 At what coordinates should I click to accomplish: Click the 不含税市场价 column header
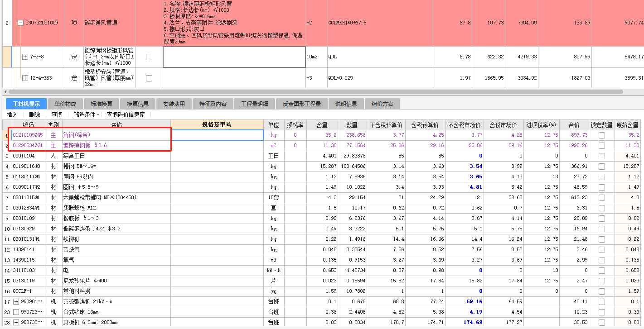tap(464, 124)
